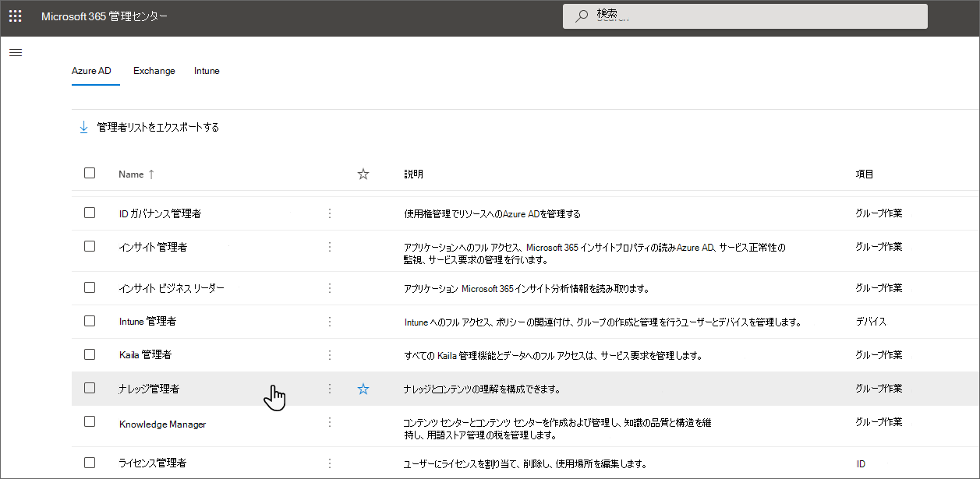Switch to the Exchange tab

pos(154,71)
